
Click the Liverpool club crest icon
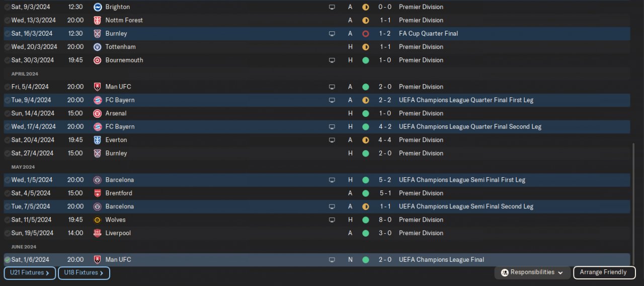click(x=98, y=233)
